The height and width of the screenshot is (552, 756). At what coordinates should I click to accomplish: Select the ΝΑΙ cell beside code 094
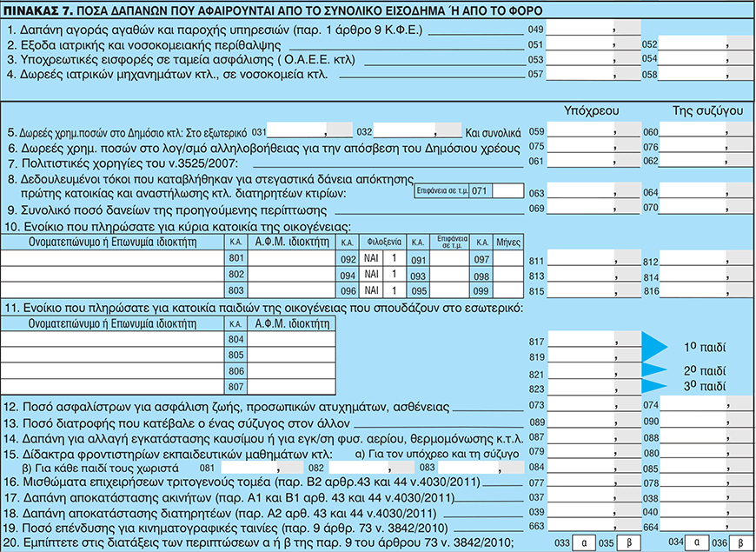point(372,275)
